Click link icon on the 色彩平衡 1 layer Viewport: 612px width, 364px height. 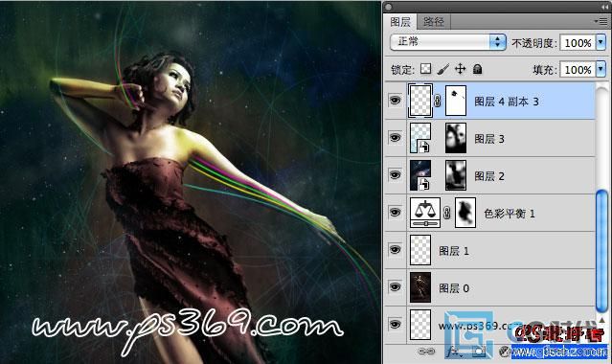(x=447, y=213)
